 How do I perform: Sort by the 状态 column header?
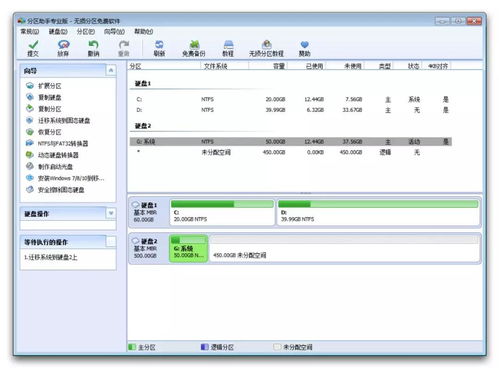[x=408, y=66]
